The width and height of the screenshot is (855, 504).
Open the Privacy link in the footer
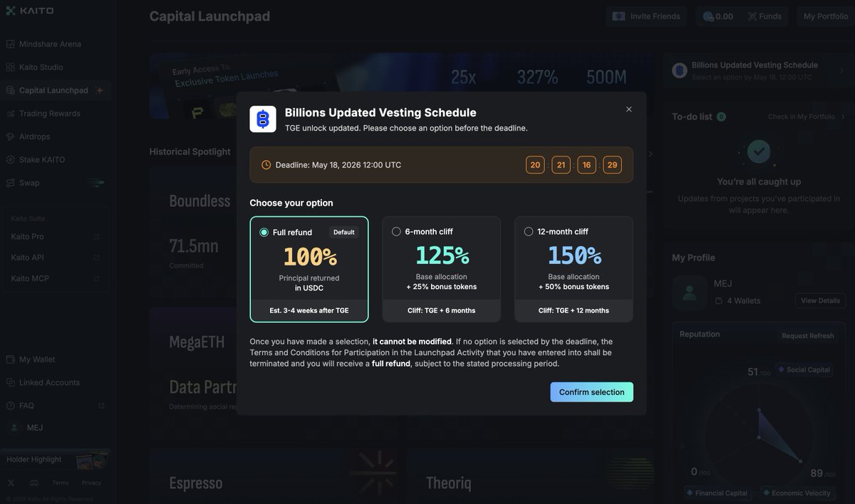pos(91,483)
